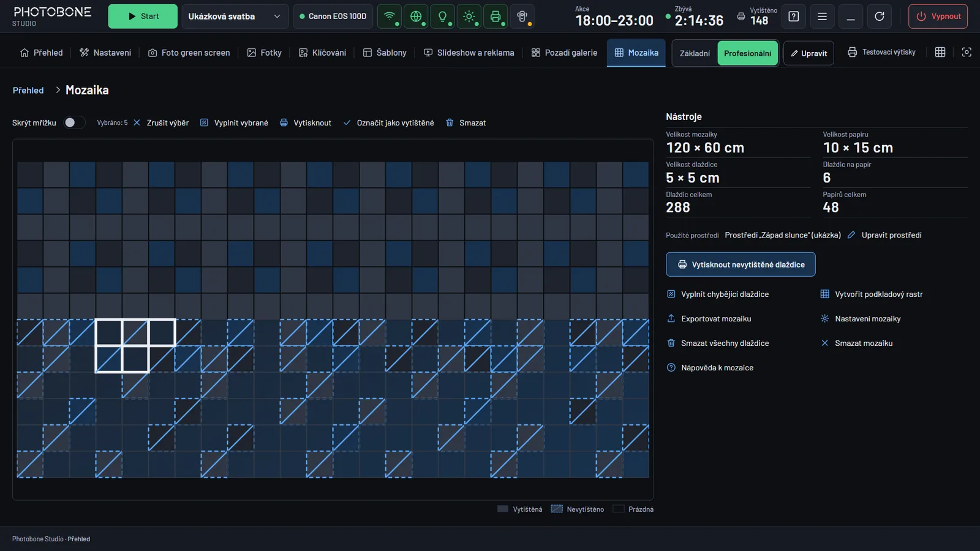Click the globe network status icon
980x551 pixels.
(x=416, y=17)
